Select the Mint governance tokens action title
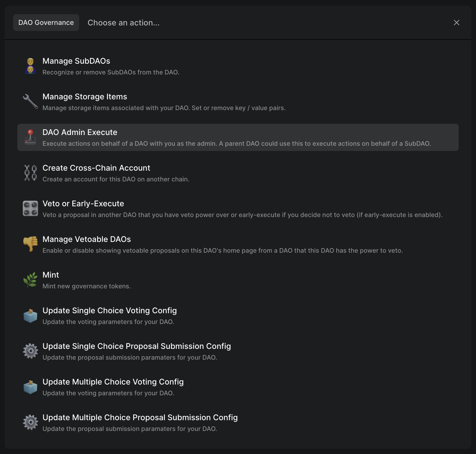The image size is (476, 454). point(51,275)
